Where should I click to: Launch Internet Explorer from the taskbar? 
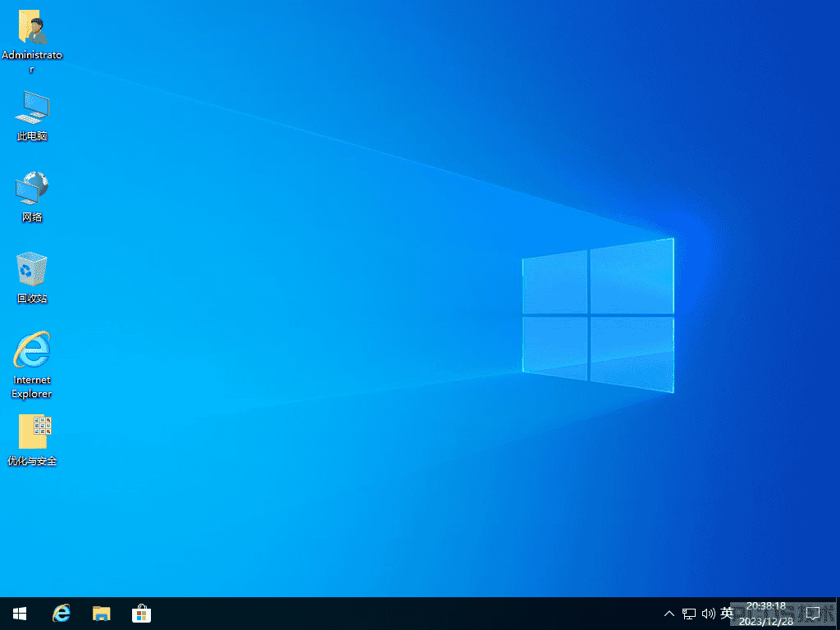[61, 614]
